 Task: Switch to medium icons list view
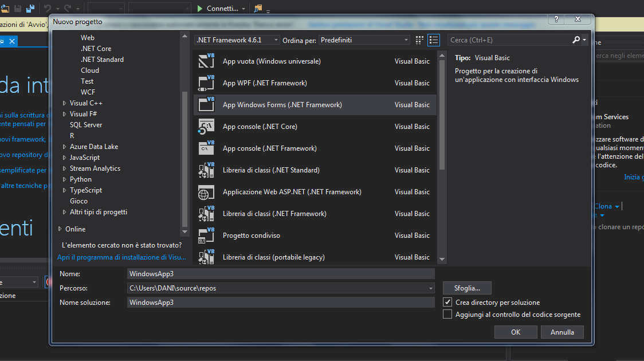[x=434, y=40]
